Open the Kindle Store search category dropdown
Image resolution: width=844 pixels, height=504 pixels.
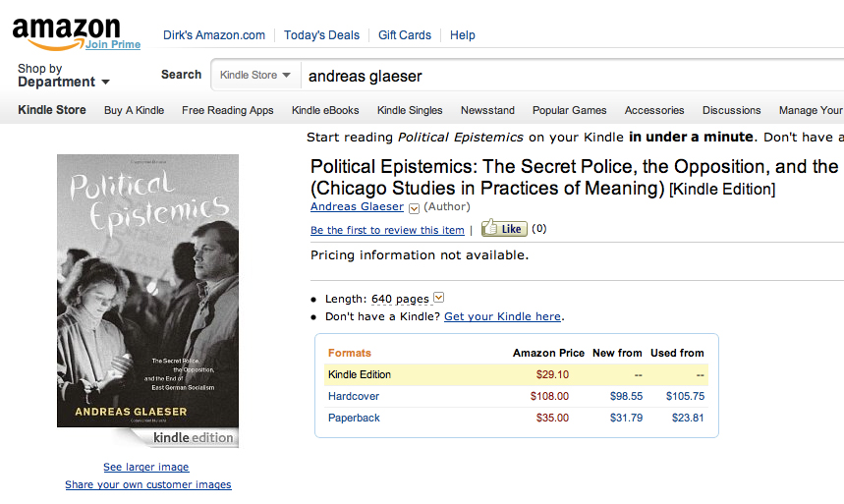click(255, 75)
